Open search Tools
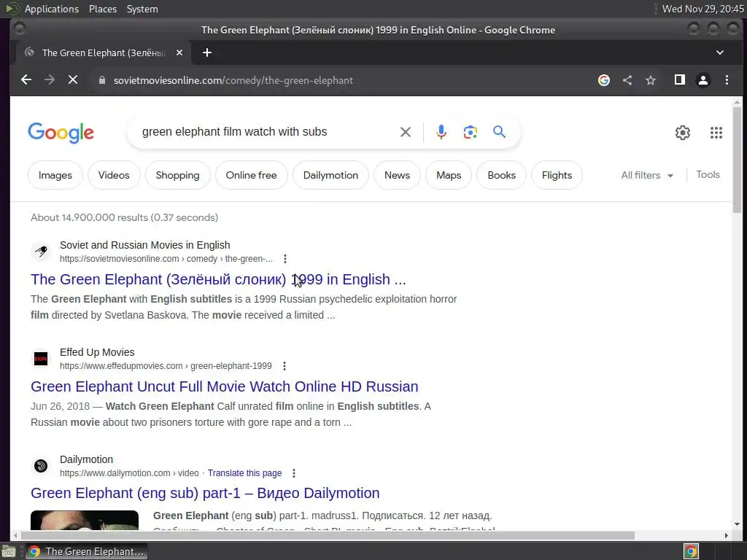This screenshot has width=747, height=560. pos(708,175)
